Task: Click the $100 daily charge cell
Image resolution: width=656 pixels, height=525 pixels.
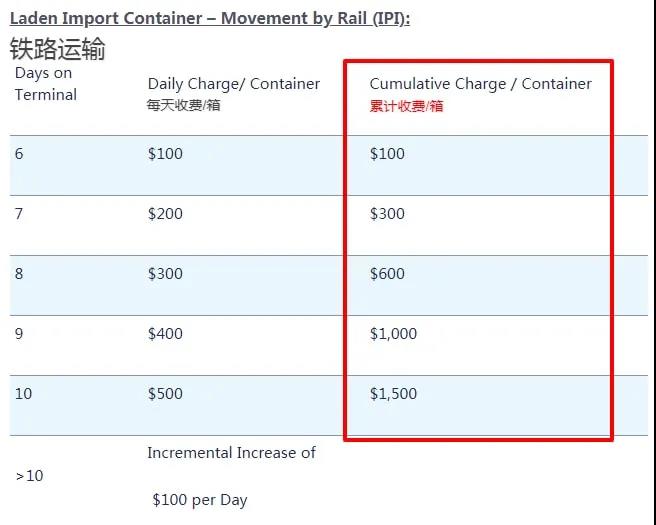Action: 165,154
